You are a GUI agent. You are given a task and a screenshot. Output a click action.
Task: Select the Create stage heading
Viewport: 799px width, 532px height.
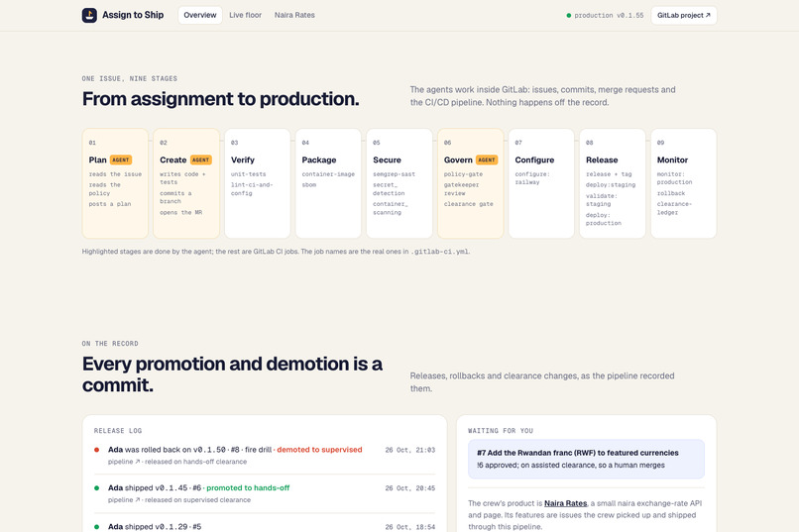173,160
